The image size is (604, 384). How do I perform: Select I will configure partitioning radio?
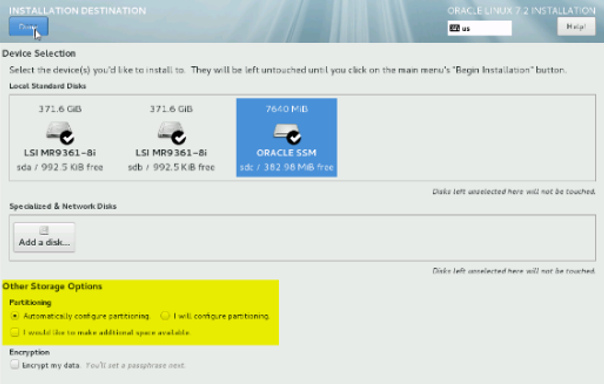point(165,316)
